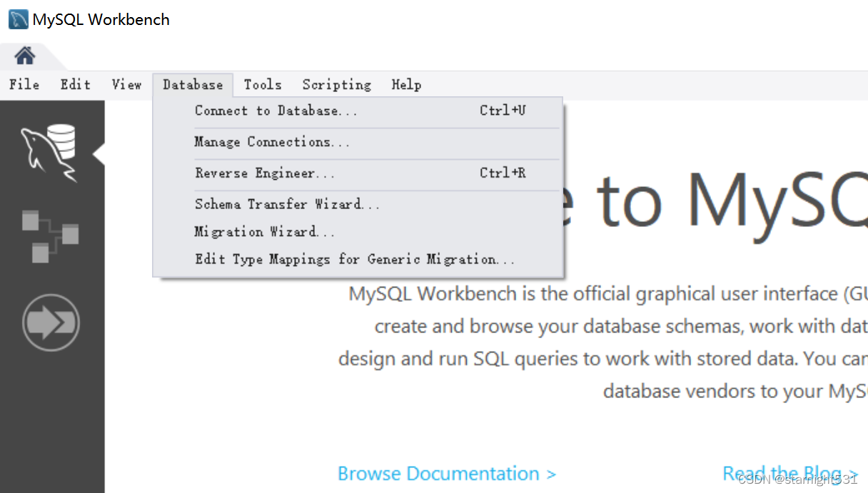This screenshot has width=868, height=493.
Task: Open the Tools menu
Action: pyautogui.click(x=263, y=84)
